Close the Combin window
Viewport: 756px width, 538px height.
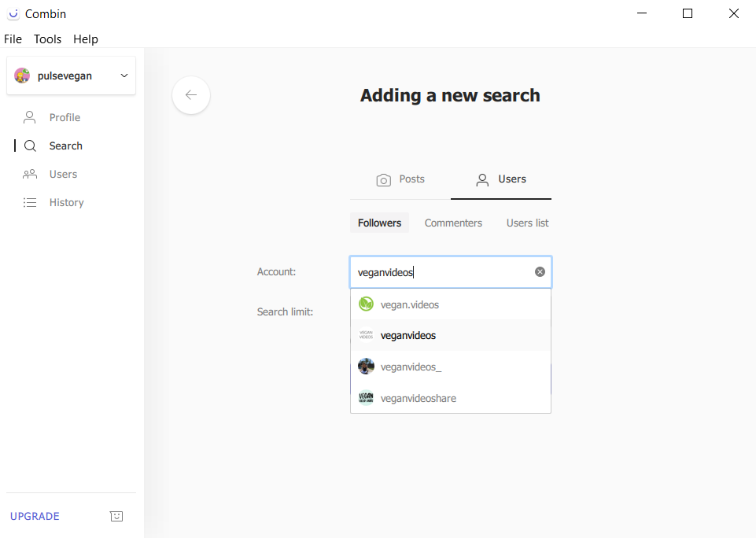click(x=733, y=13)
